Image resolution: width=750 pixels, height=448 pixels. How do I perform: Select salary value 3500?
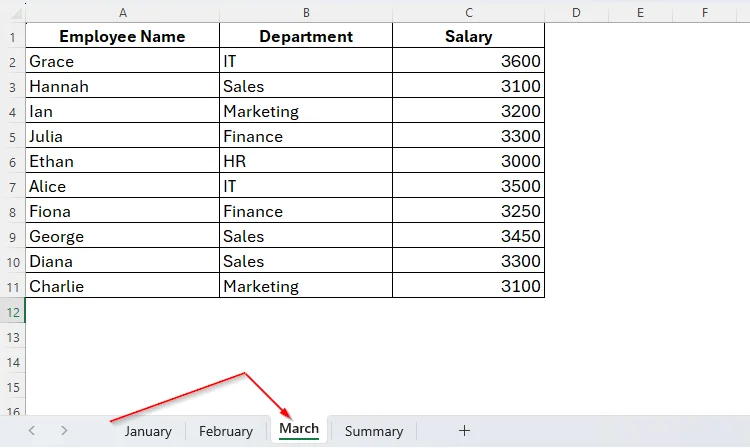469,186
